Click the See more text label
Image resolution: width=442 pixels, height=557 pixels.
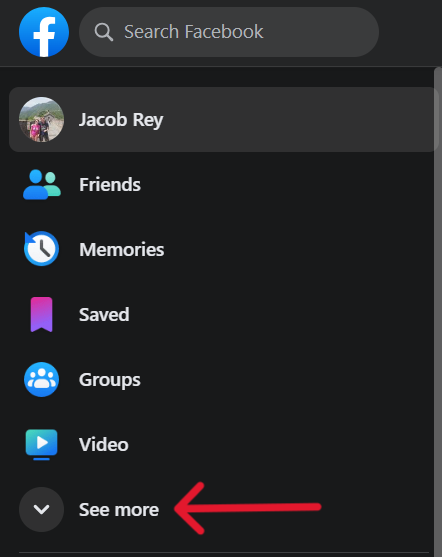click(x=119, y=509)
